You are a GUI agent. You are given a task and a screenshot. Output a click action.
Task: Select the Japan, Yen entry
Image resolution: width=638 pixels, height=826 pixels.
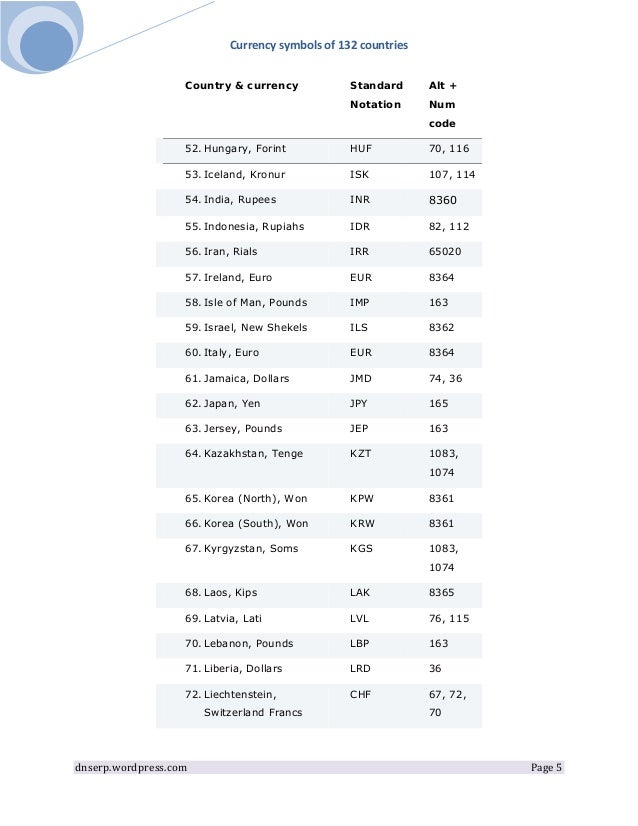pyautogui.click(x=223, y=404)
